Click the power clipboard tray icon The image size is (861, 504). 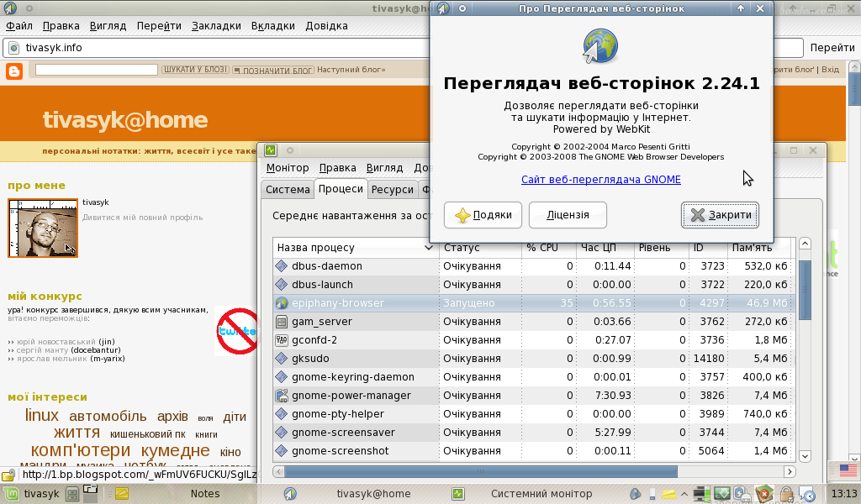[x=742, y=494]
